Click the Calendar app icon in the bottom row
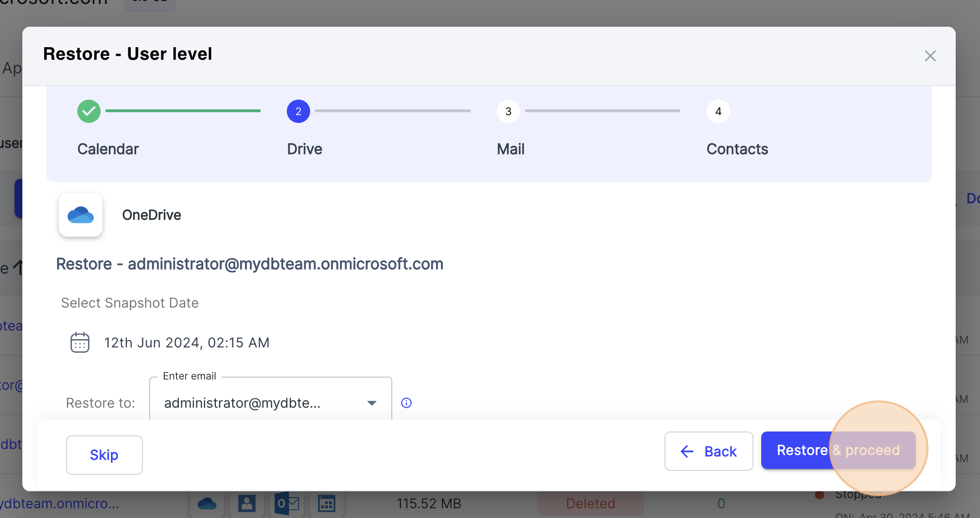The image size is (980, 518). [x=327, y=504]
